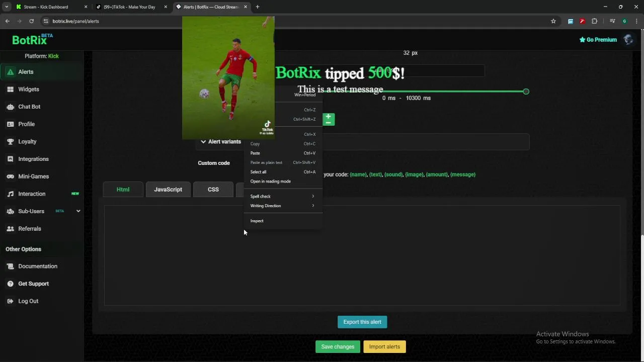Screen dimensions: 644x362
Task: Click the {text} code variable
Action: point(375,174)
